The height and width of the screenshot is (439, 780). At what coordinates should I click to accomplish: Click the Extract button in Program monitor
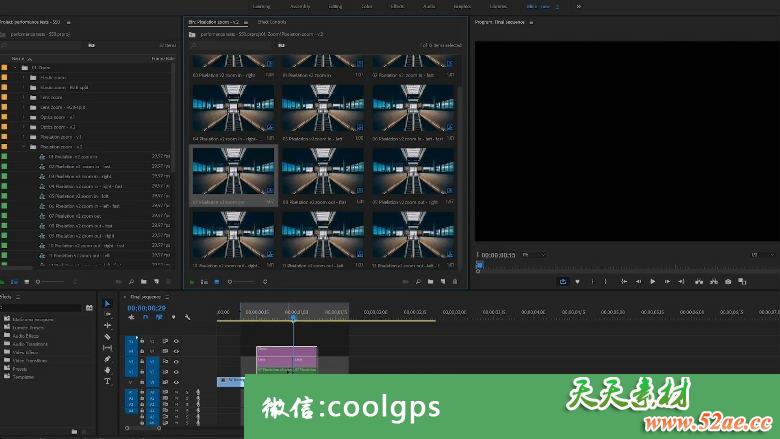click(714, 281)
